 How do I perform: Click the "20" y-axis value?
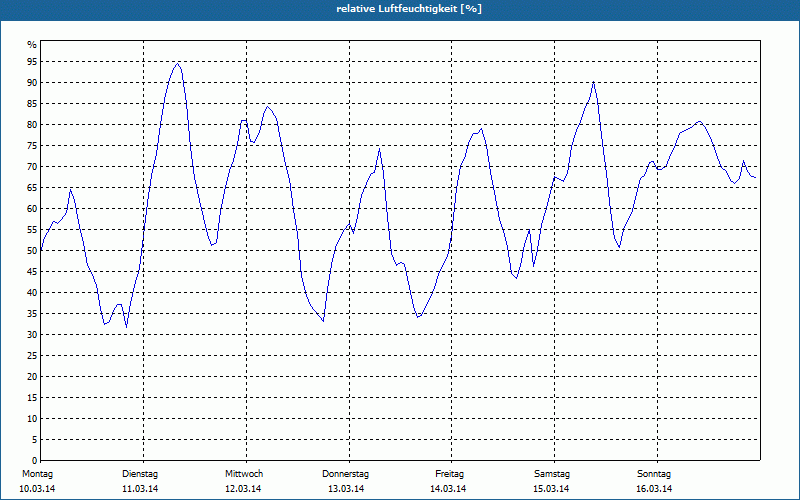[32, 377]
